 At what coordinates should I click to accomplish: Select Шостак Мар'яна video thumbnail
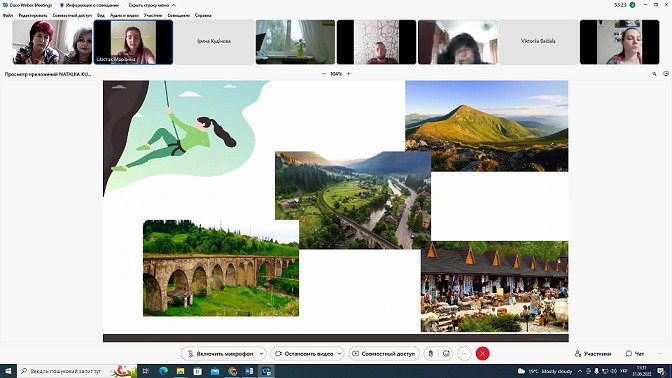[133, 42]
